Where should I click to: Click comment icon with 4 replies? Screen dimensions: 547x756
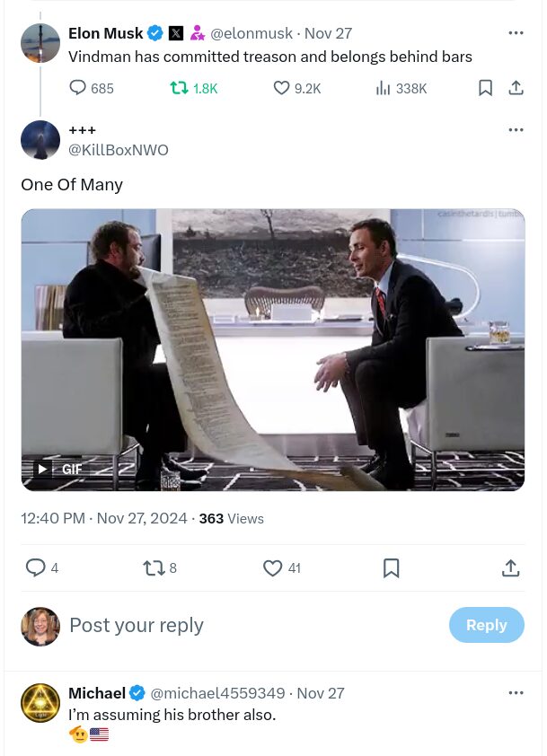tap(36, 567)
